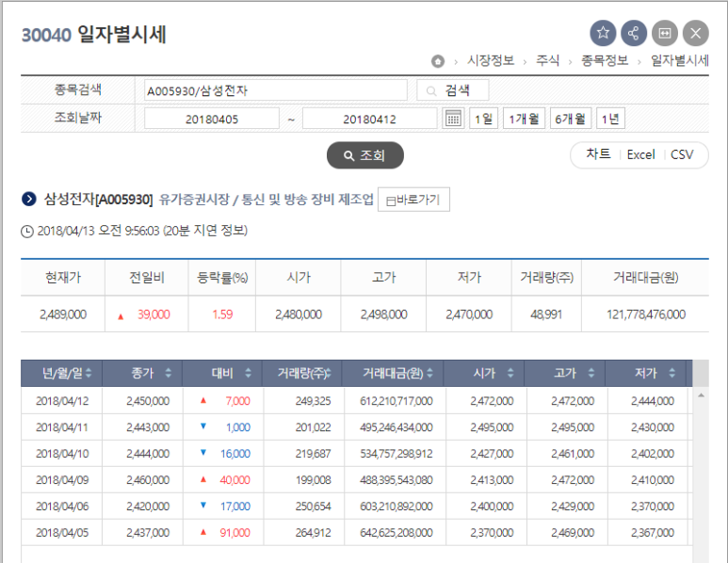This screenshot has height=563, width=728.
Task: Go to 종목정보 breadcrumb
Action: (x=605, y=60)
